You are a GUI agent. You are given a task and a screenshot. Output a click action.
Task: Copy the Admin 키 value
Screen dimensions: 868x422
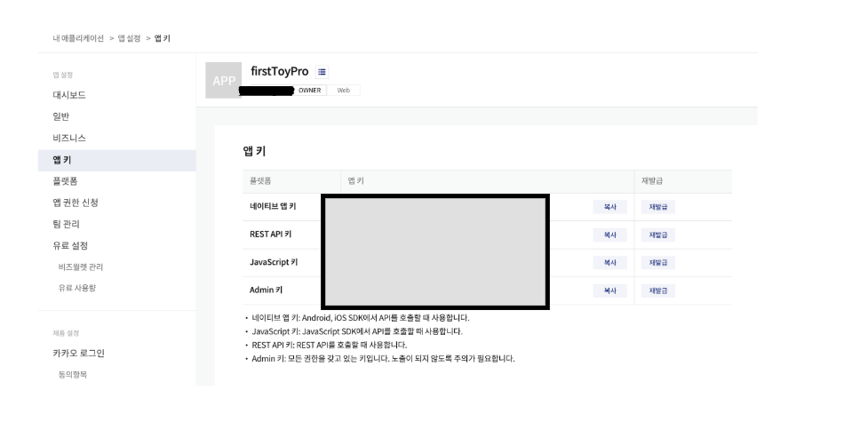pos(609,291)
